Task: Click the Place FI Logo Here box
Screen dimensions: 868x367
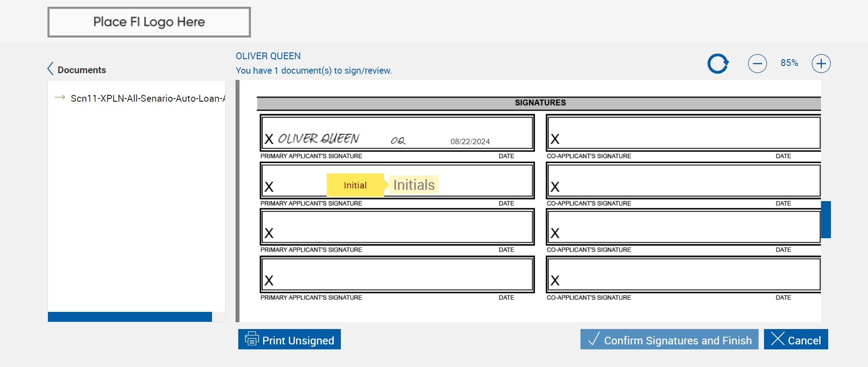Action: point(149,22)
